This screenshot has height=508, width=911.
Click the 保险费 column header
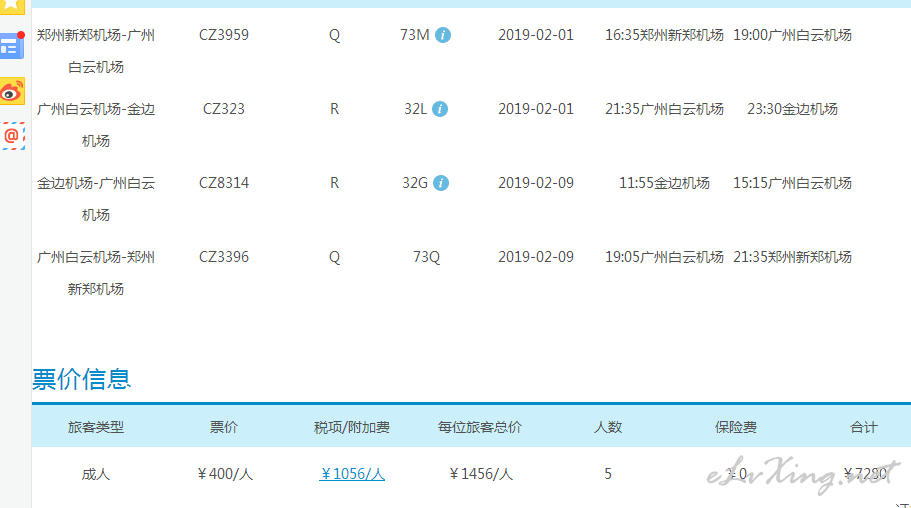point(736,427)
